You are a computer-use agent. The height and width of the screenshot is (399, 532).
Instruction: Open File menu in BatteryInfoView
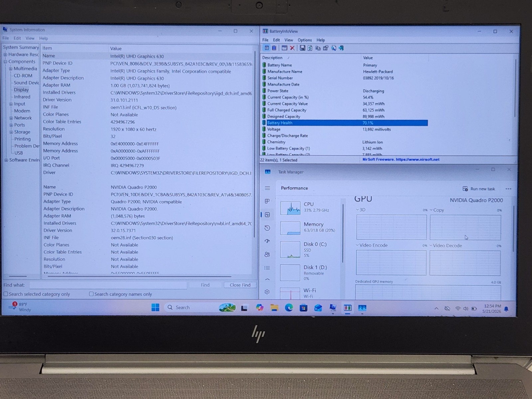pyautogui.click(x=265, y=40)
